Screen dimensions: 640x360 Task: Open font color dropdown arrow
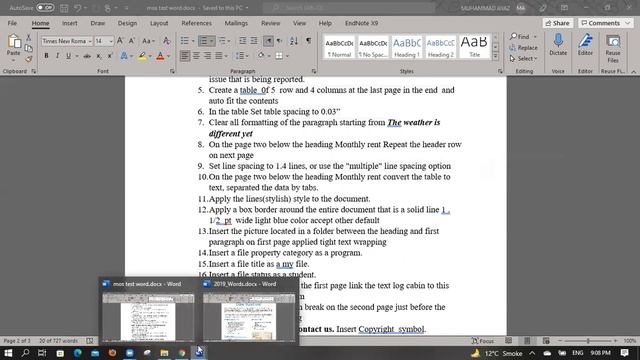pos(169,56)
